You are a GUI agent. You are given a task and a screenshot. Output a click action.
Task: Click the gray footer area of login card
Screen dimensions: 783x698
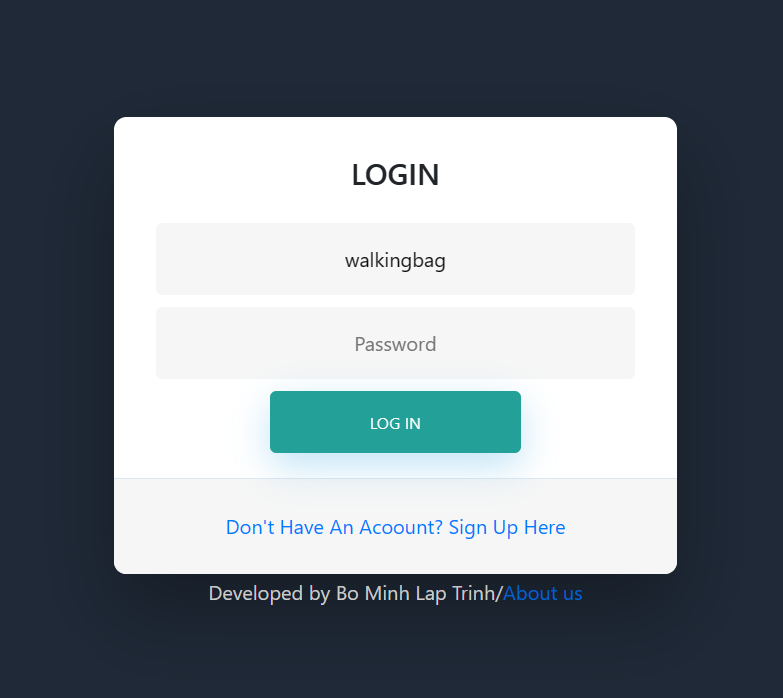click(395, 554)
